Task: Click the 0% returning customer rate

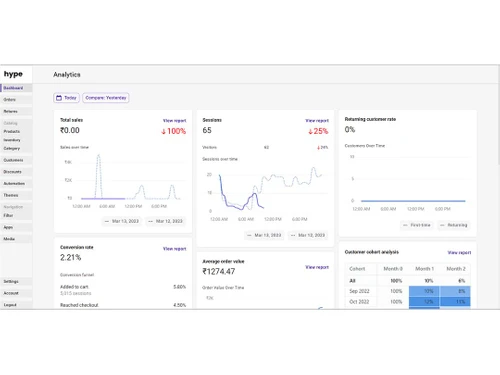Action: (350, 129)
